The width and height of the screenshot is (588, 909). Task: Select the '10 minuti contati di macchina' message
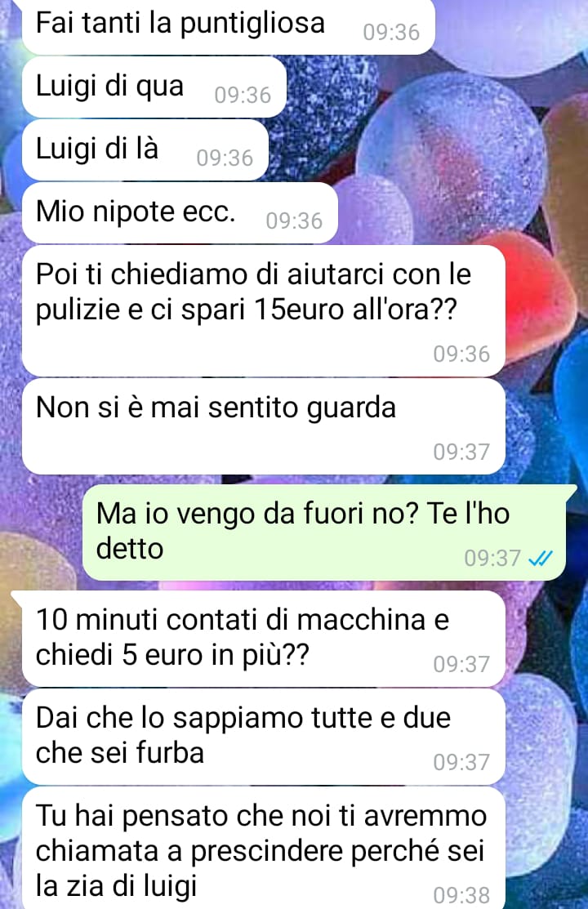tap(263, 639)
